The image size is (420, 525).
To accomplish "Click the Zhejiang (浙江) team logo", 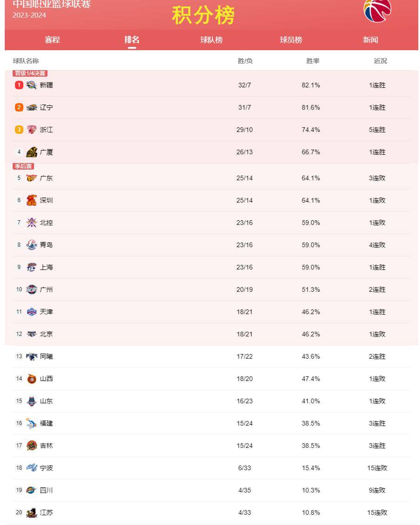I will pos(32,130).
